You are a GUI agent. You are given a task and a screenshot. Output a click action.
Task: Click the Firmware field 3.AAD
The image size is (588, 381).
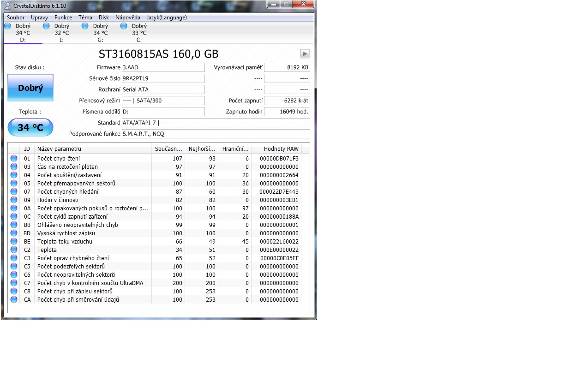tap(163, 67)
